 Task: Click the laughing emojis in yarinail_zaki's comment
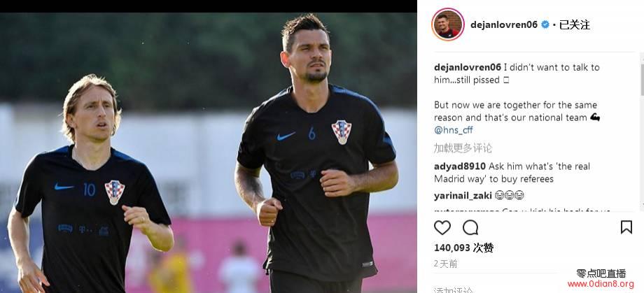point(510,196)
